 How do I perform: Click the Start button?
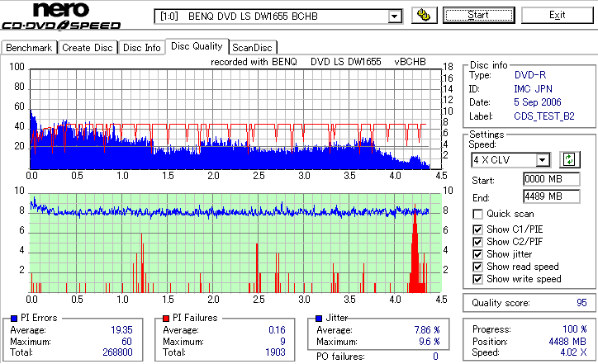pos(478,15)
